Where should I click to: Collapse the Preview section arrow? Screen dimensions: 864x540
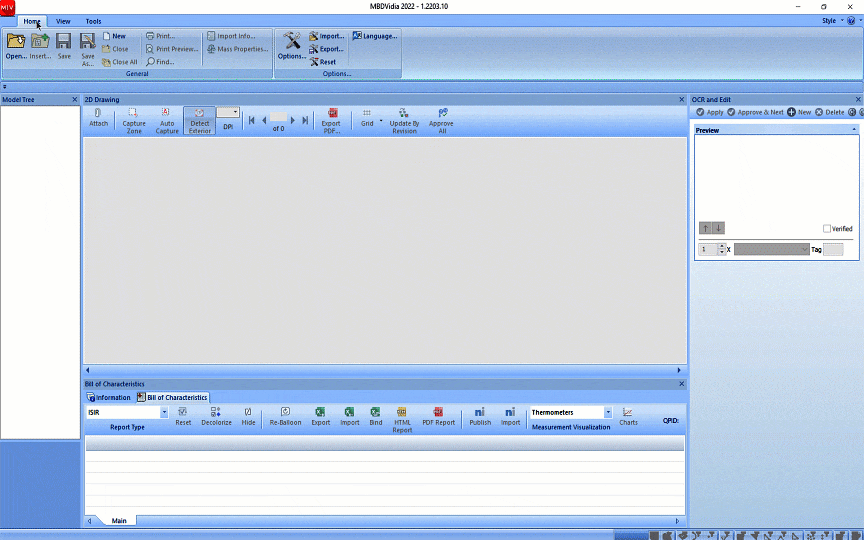point(853,130)
